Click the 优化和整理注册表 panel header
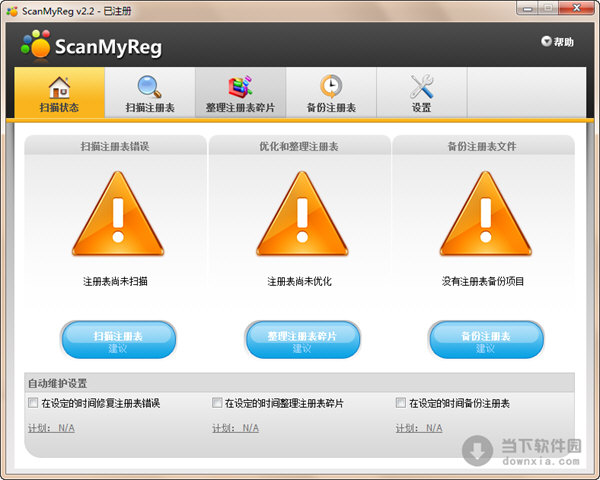This screenshot has height=480, width=600. click(299, 146)
